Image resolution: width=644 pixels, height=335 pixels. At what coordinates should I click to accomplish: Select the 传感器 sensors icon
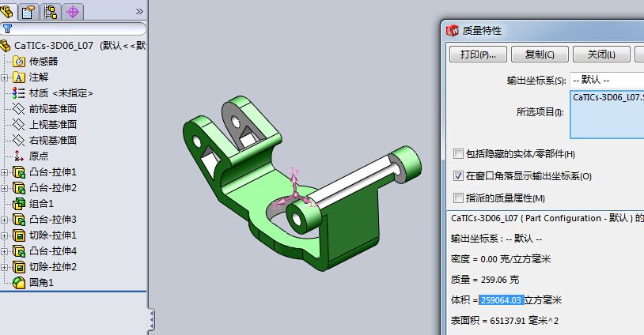(19, 62)
